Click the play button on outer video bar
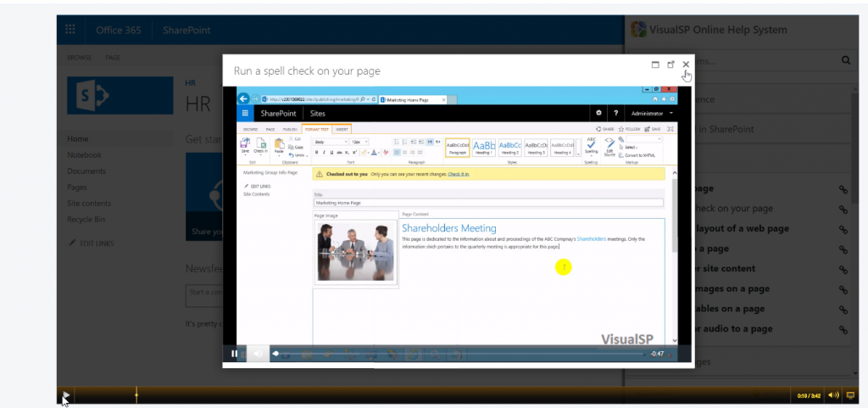This screenshot has width=868, height=408. (x=66, y=395)
